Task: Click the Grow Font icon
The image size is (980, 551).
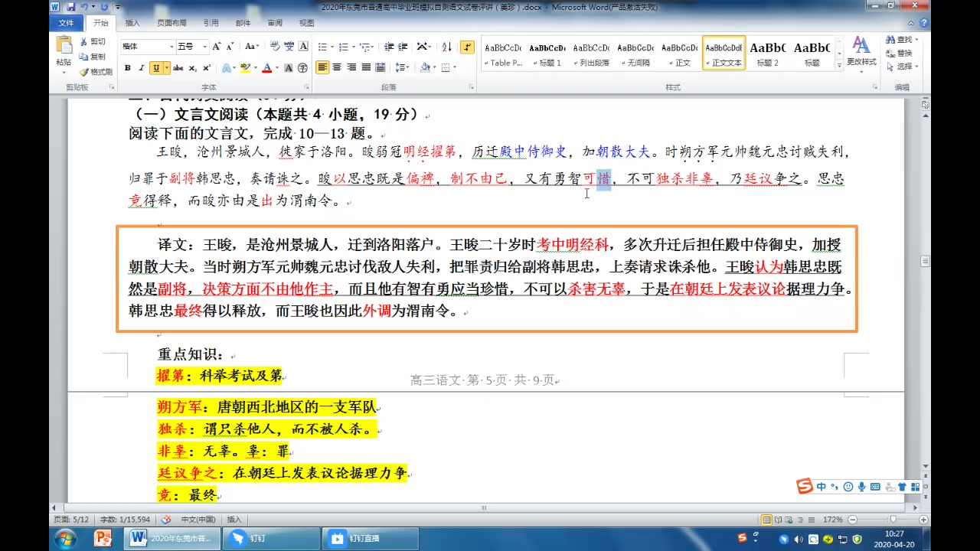Action: 217,47
